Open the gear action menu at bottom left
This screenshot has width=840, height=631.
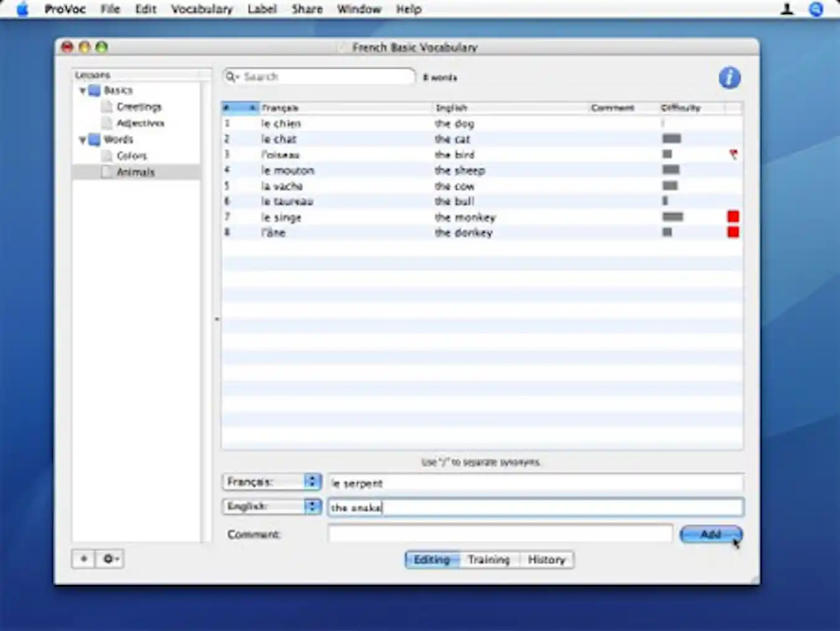point(110,559)
